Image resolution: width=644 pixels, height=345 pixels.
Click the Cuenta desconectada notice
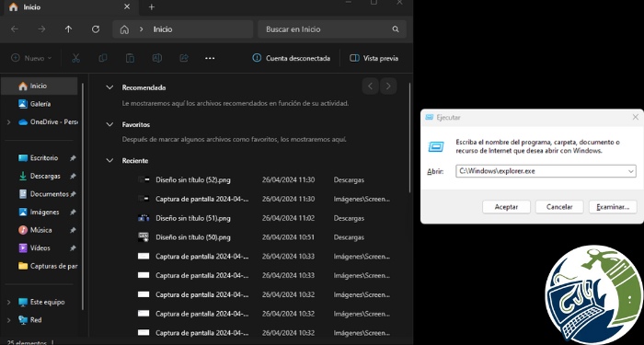(x=292, y=58)
